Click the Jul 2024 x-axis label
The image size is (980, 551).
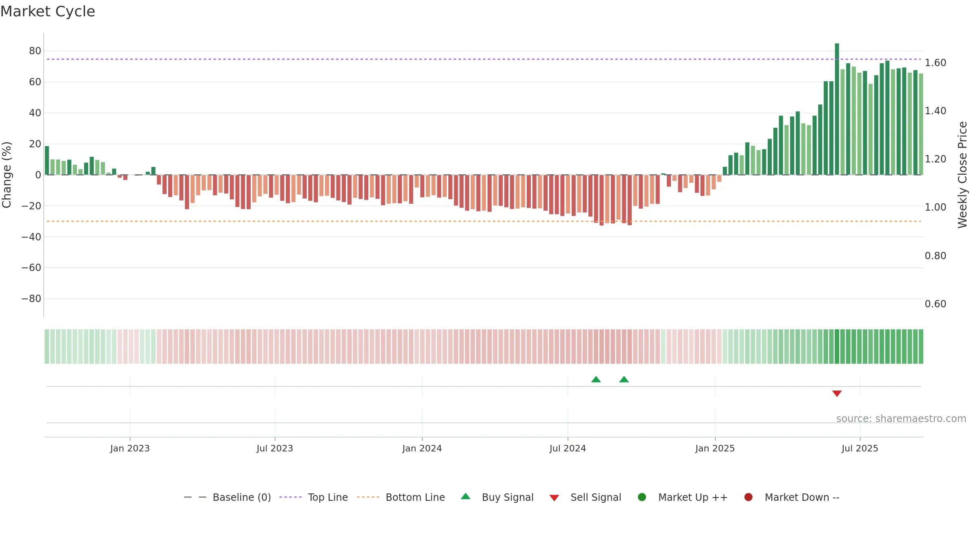[x=568, y=449]
